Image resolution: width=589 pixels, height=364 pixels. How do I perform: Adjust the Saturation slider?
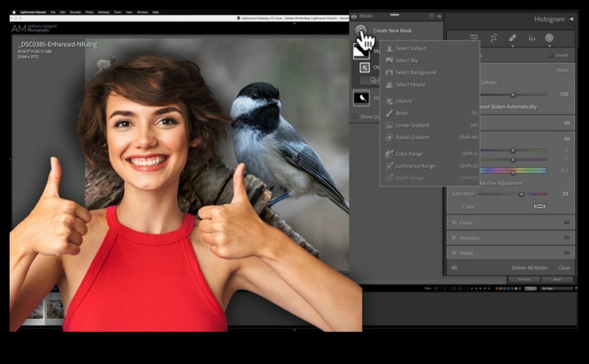[x=522, y=193]
